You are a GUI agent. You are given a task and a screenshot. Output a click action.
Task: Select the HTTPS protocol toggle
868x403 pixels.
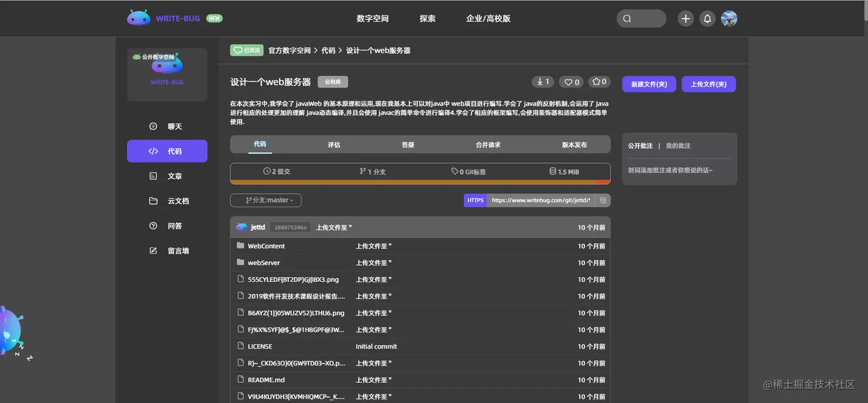pos(475,200)
